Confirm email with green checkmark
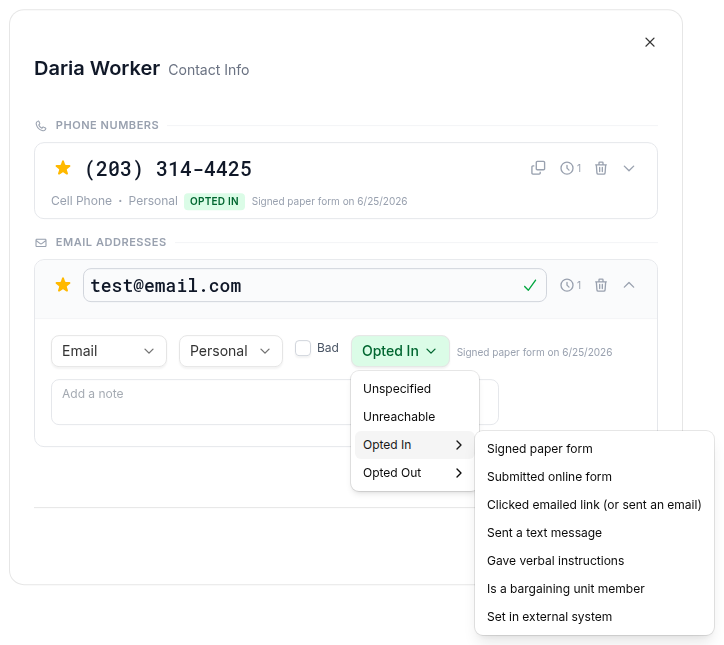This screenshot has height=645, width=724. [x=530, y=285]
